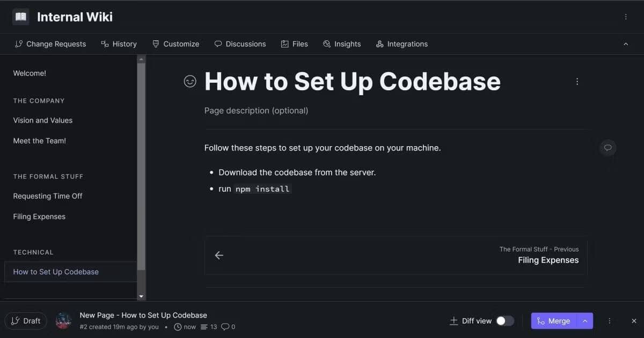Open top-right header kebab menu

coord(626,17)
